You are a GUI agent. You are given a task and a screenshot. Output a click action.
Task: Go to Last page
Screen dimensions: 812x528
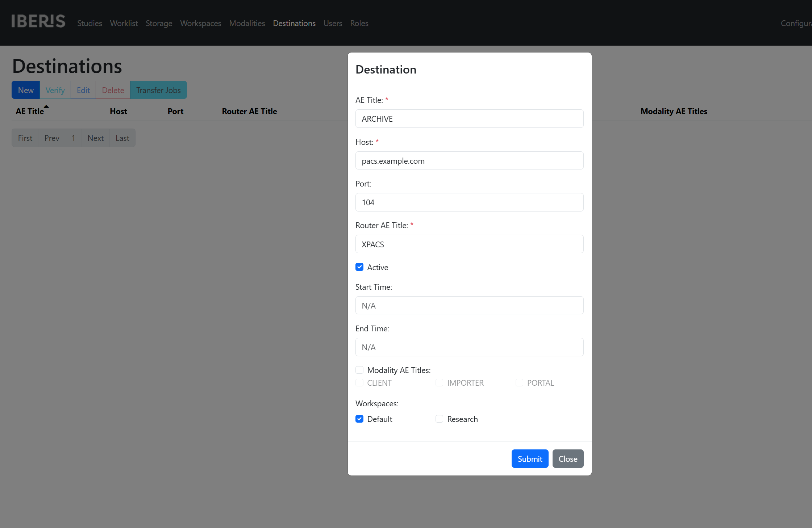[122, 138]
